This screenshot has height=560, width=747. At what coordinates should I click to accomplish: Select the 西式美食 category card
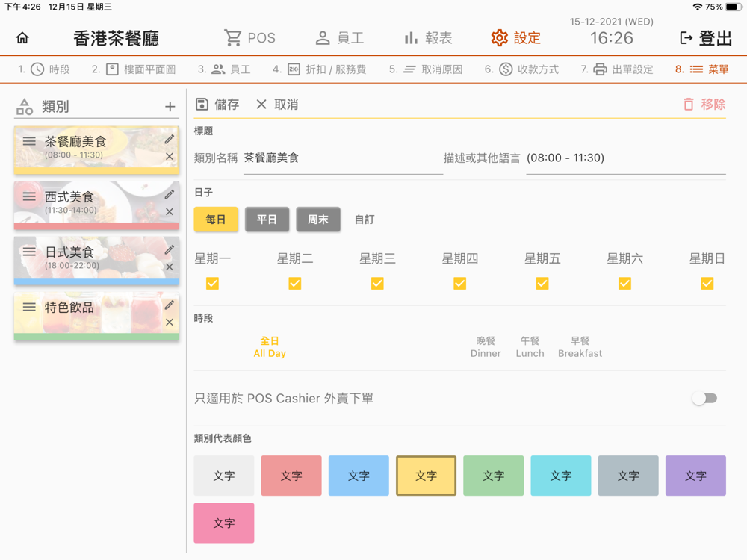tap(96, 205)
